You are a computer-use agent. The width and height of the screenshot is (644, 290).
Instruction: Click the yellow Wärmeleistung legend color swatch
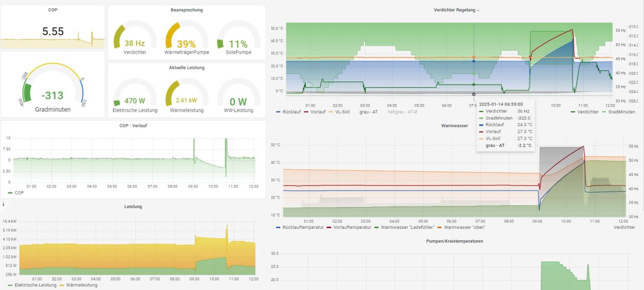62,285
